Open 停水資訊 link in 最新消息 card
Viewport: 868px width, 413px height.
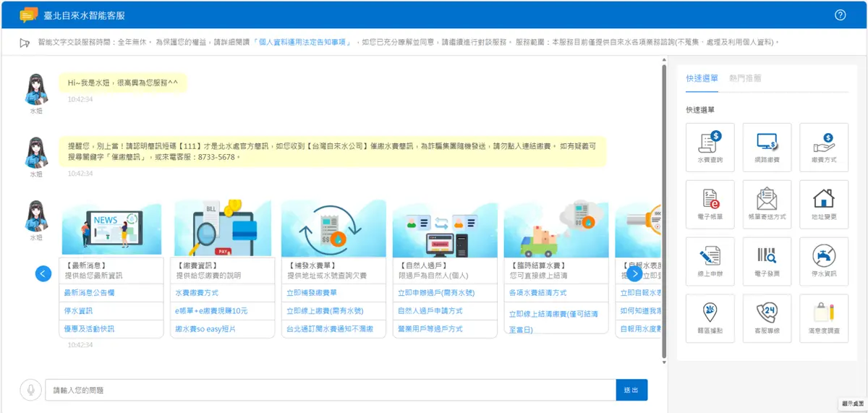coord(78,311)
